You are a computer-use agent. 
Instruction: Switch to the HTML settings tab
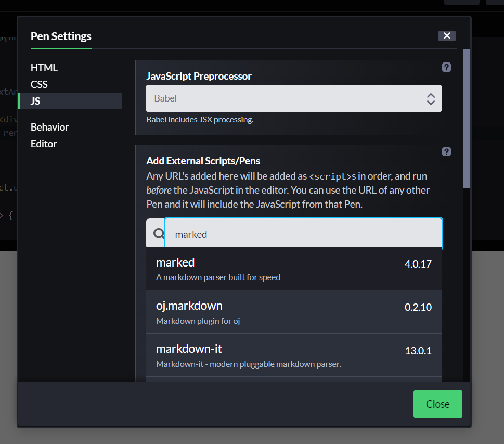point(44,68)
